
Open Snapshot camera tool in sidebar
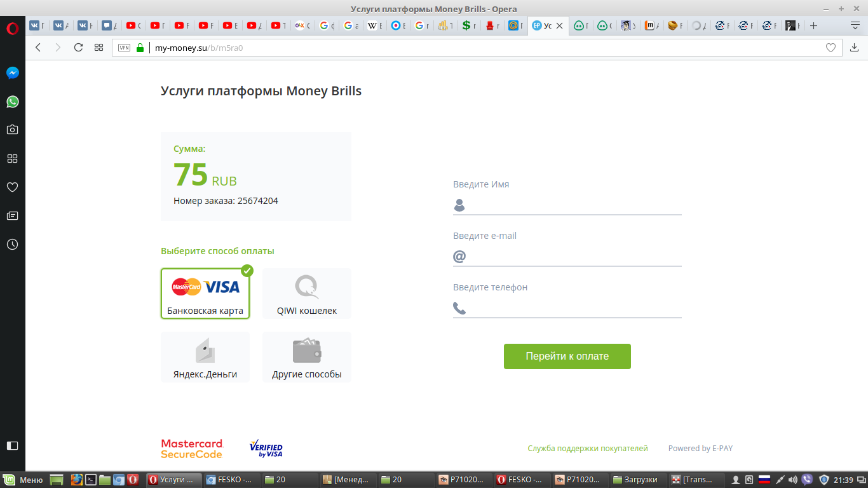[x=12, y=130]
